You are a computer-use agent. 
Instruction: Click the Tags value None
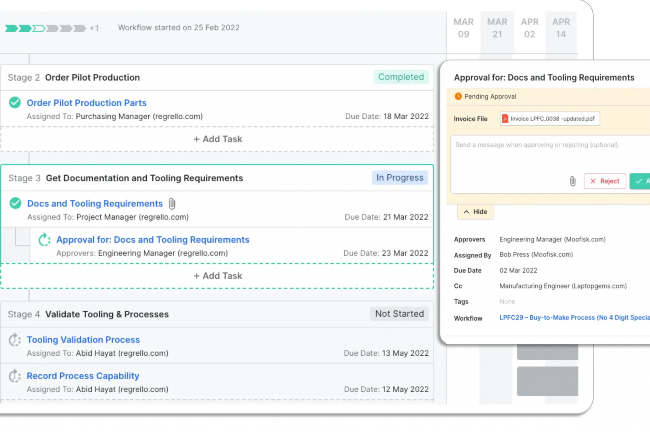(507, 302)
